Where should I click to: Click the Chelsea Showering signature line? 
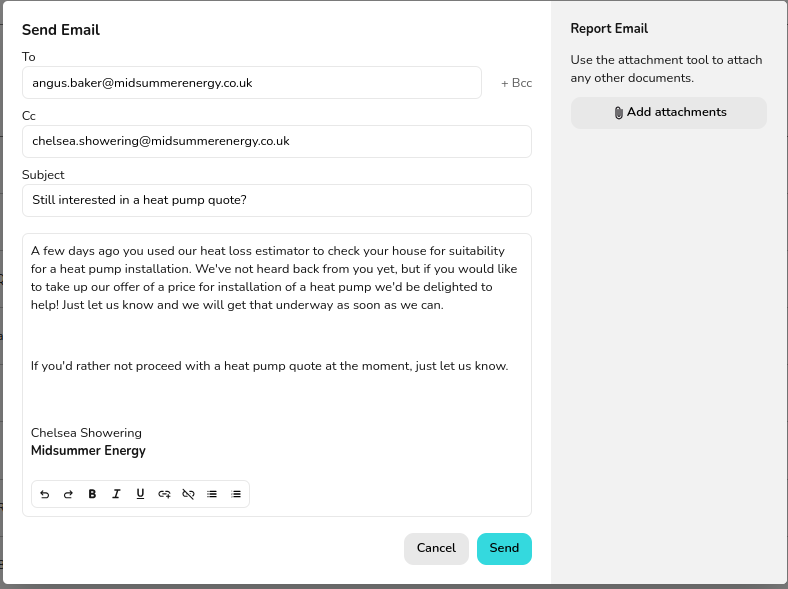pos(87,433)
